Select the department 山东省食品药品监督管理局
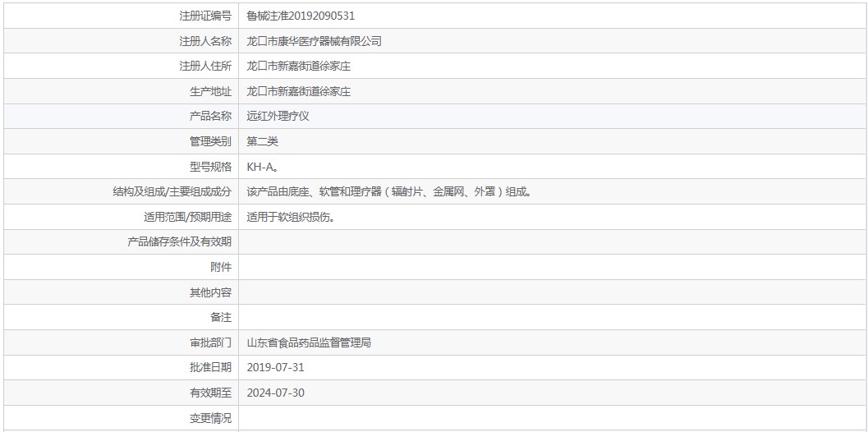This screenshot has width=868, height=432. click(x=309, y=342)
